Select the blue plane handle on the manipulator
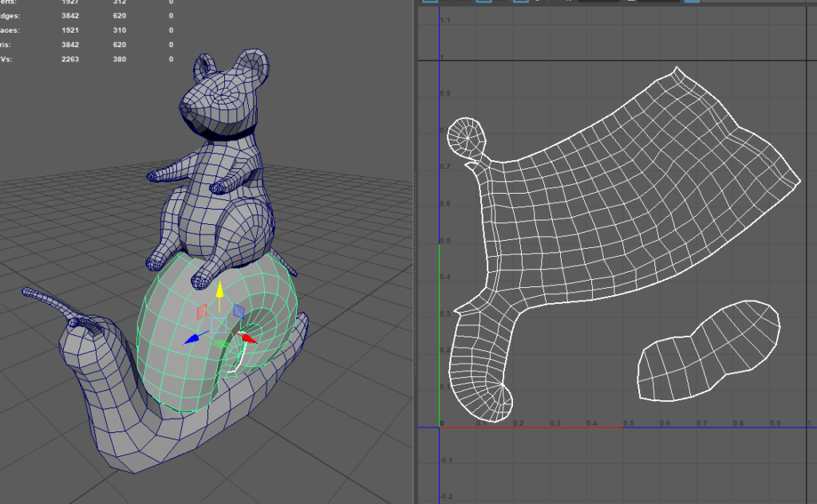The width and height of the screenshot is (817, 504). pyautogui.click(x=238, y=311)
